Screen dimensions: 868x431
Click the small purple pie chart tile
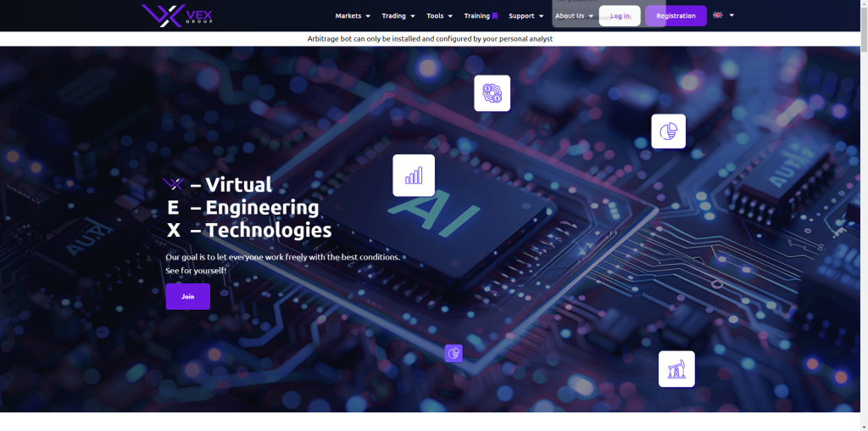click(x=453, y=354)
